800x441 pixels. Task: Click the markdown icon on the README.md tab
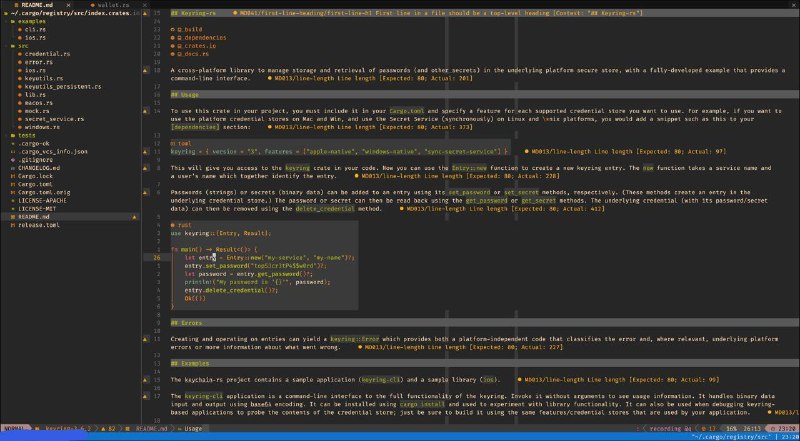coord(16,5)
